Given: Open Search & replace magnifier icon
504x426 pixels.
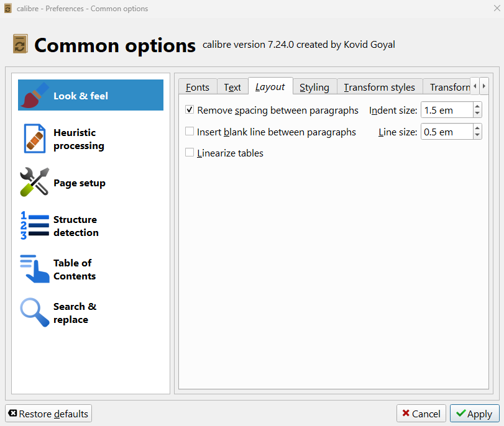Looking at the screenshot, I should click(35, 312).
